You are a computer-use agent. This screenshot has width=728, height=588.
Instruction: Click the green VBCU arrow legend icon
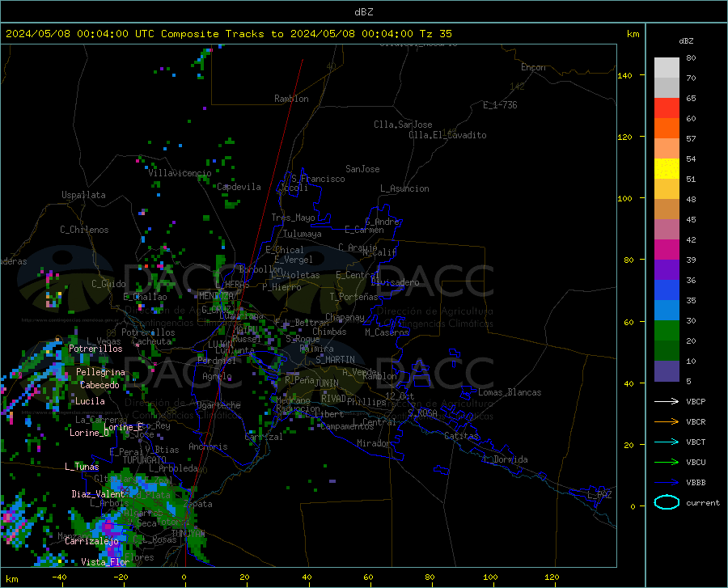667,463
